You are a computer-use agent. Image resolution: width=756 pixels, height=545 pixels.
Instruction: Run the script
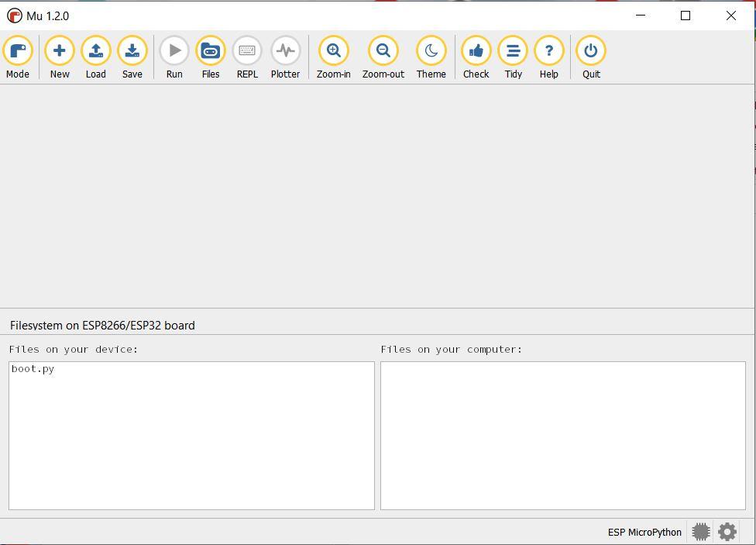174,57
